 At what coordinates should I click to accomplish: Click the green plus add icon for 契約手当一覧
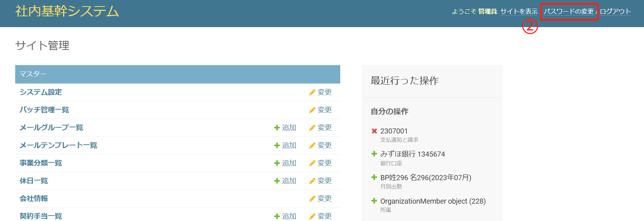[x=277, y=216]
